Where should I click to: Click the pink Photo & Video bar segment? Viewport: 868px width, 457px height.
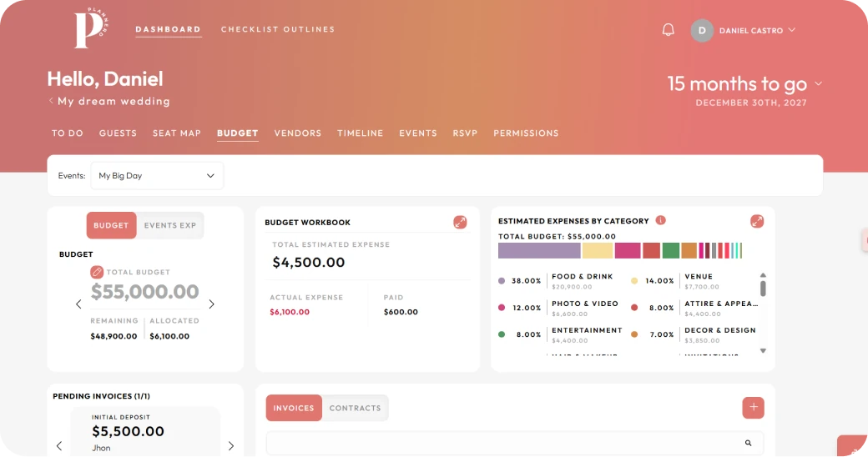coord(627,251)
